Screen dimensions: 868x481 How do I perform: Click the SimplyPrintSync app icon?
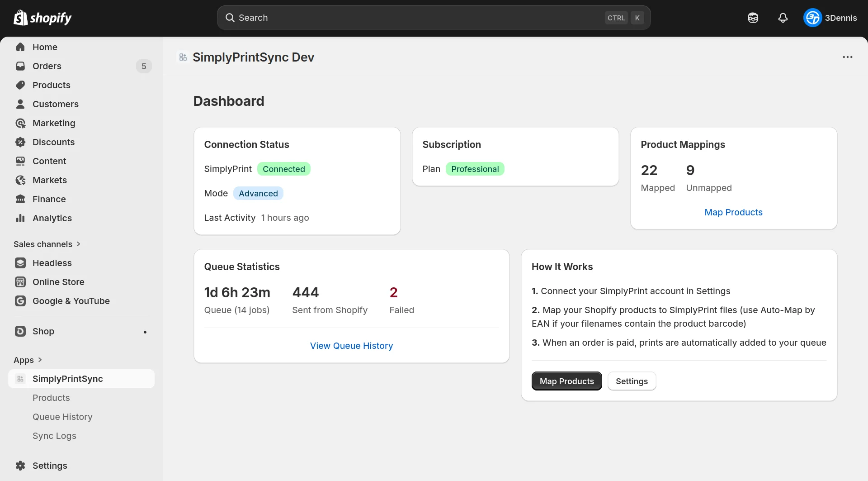[20, 379]
